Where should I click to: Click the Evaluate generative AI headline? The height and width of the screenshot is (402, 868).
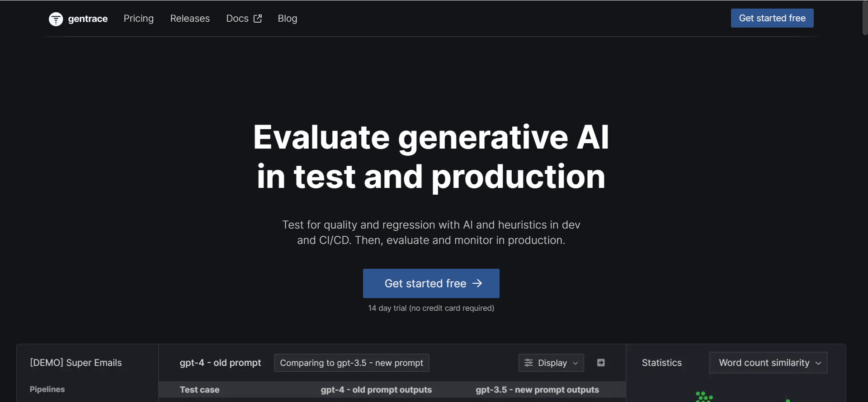[x=431, y=157]
